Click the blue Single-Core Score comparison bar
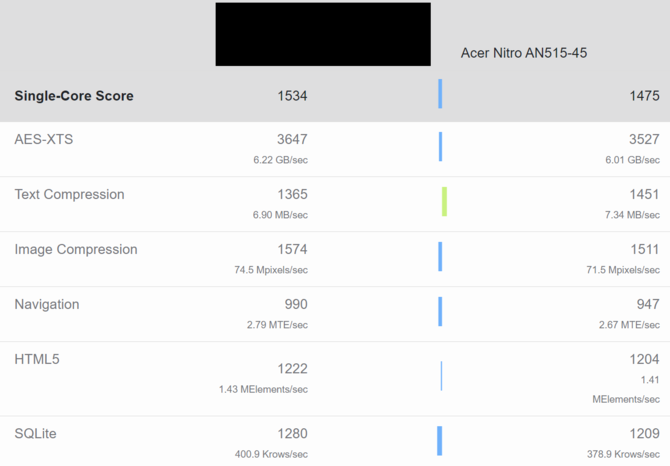Screen dimensions: 670x466 [x=440, y=95]
